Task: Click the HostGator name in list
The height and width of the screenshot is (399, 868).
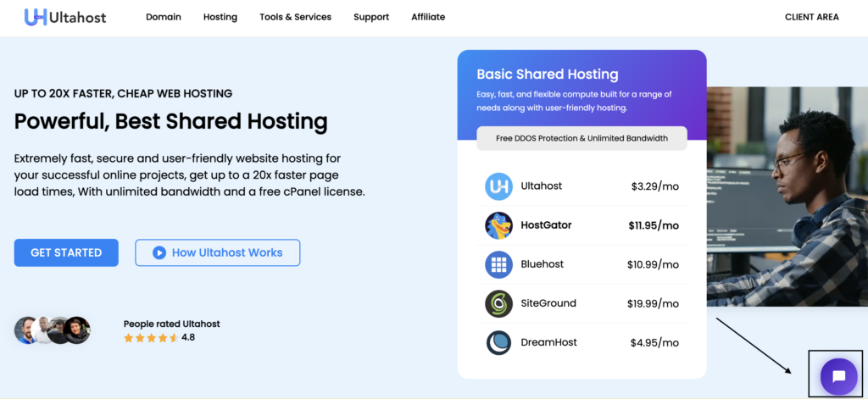Action: click(x=546, y=225)
